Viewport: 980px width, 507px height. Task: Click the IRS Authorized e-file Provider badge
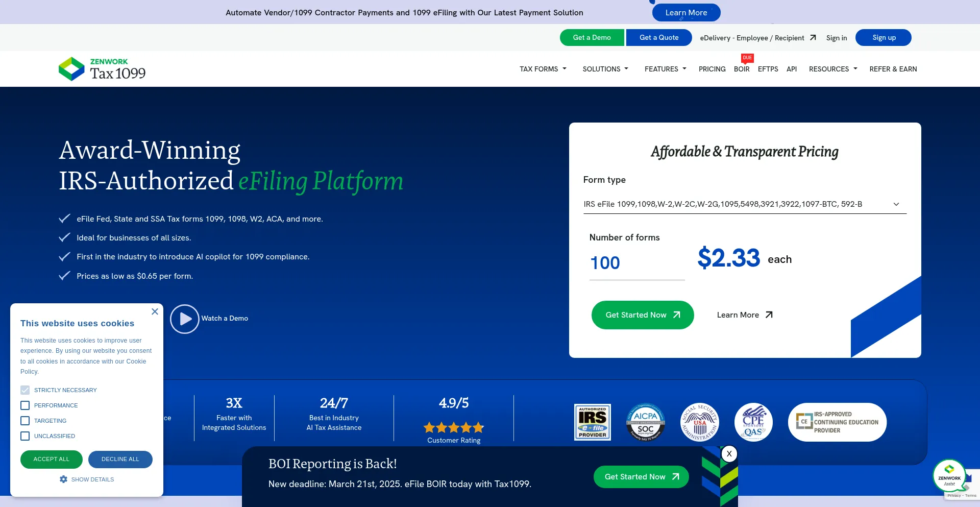592,422
